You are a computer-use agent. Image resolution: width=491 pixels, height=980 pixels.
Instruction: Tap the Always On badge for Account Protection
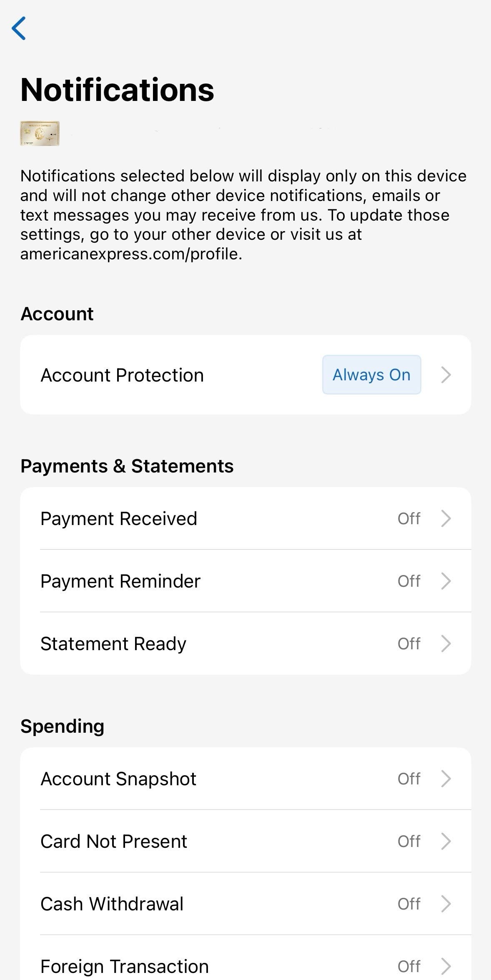coord(371,375)
